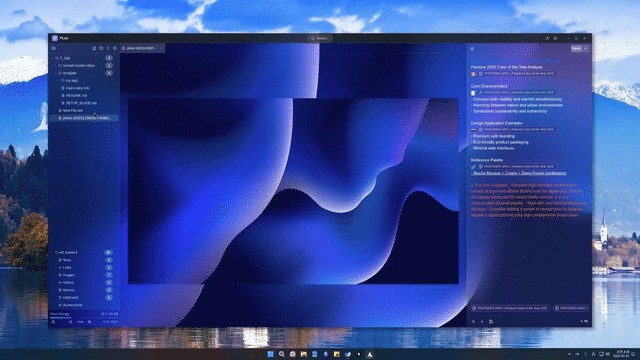Click the list icon in right panel's bottom toolbar

pos(473,322)
